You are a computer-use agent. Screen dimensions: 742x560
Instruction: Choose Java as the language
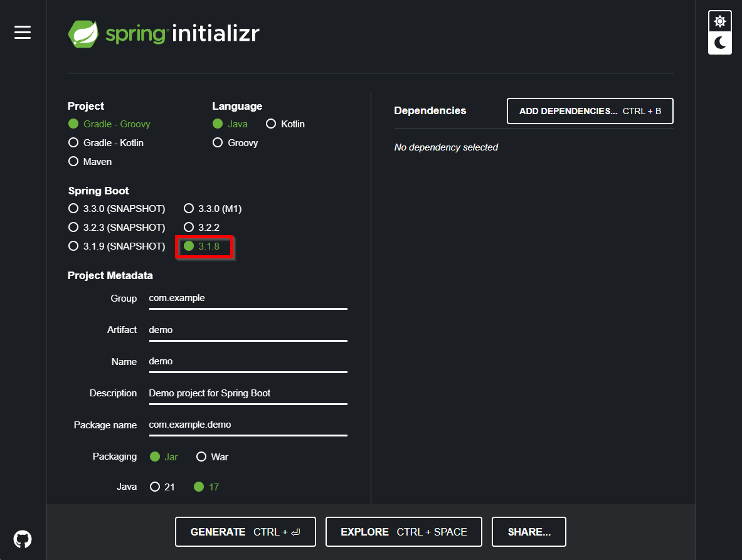click(230, 124)
